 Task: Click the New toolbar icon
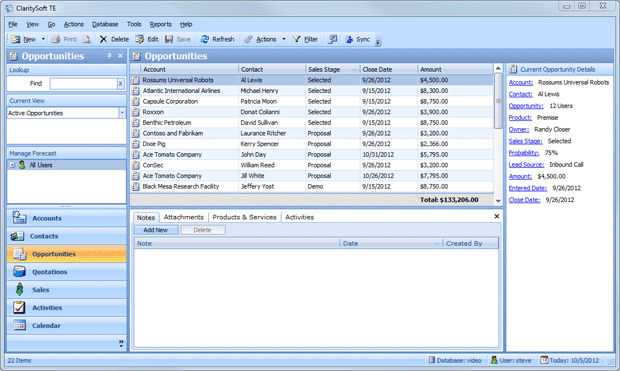[16, 39]
